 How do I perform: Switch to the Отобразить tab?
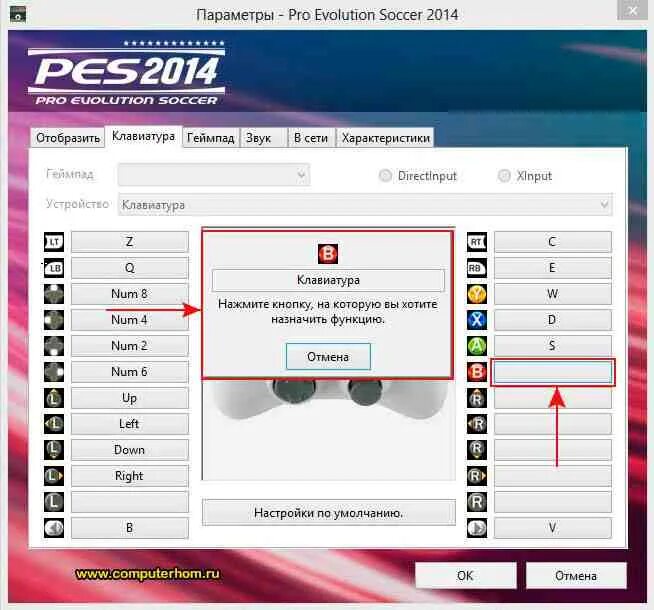click(x=68, y=138)
